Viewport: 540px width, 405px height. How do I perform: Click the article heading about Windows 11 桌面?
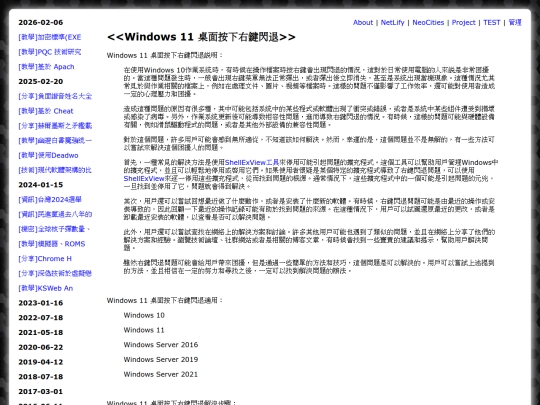(x=201, y=37)
